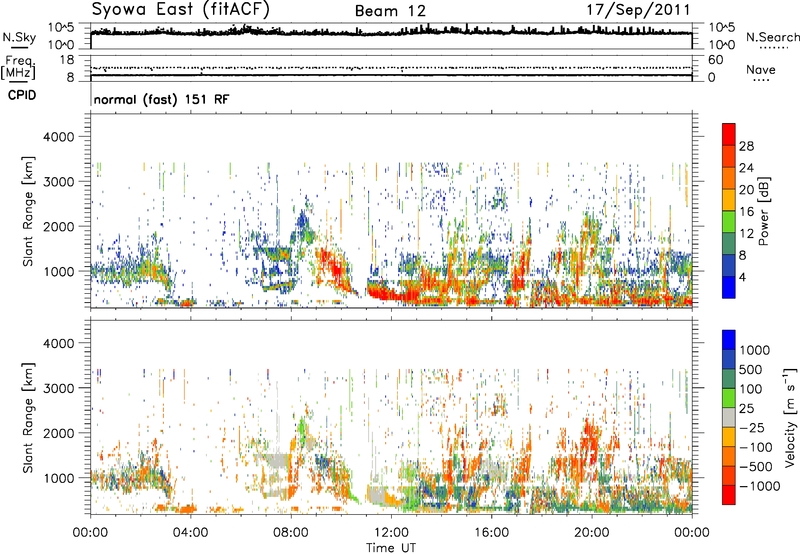Select the "04:00" time tick label

click(x=190, y=533)
